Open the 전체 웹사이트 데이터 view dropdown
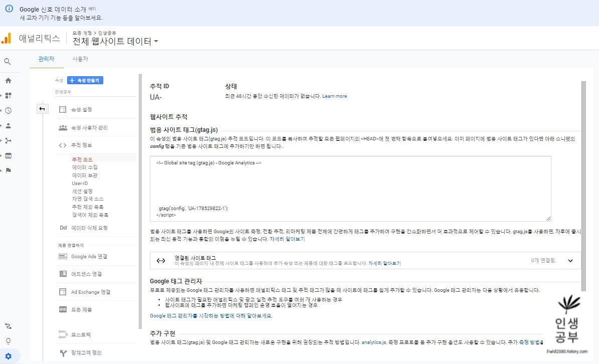Viewport: 599px width, 364px height. 115,41
